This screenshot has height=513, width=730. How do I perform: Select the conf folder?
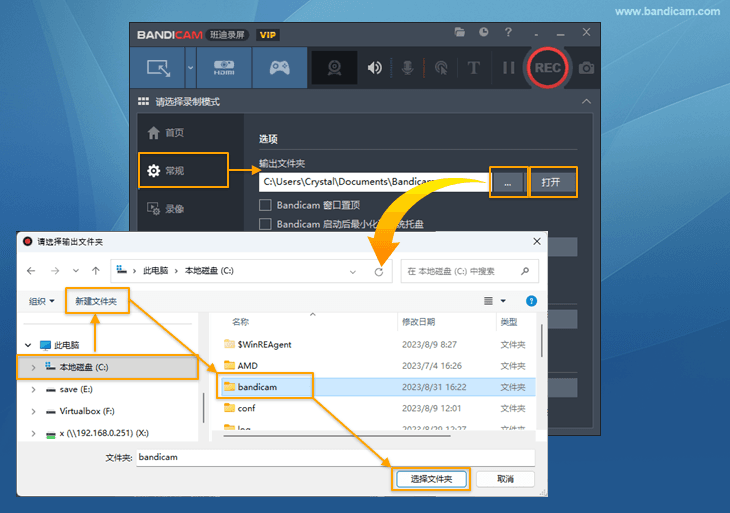point(246,408)
